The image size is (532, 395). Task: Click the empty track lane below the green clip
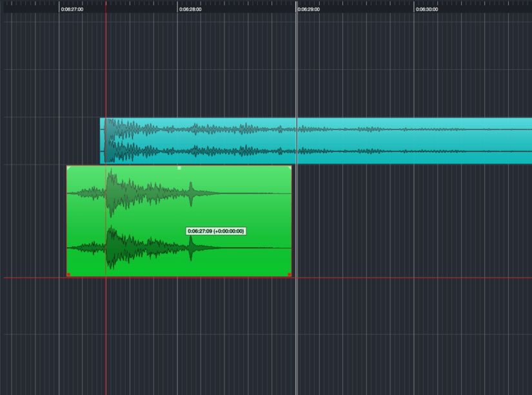pyautogui.click(x=193, y=329)
